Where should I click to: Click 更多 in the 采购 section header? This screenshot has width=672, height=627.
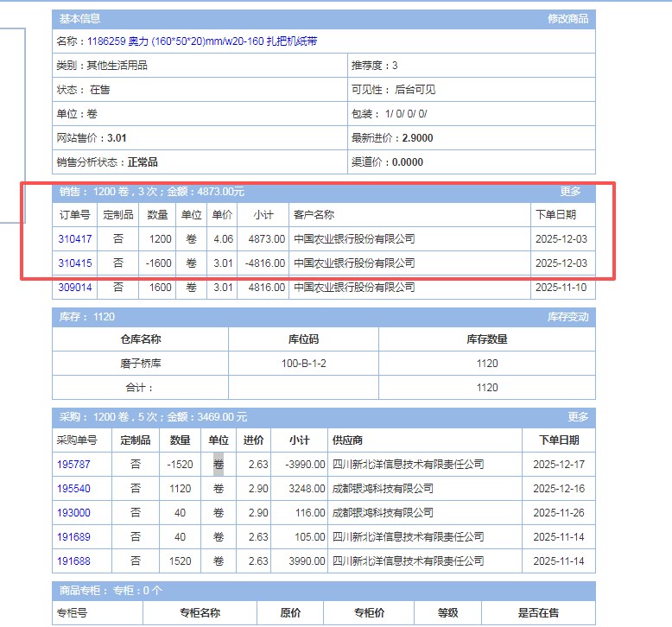click(x=578, y=416)
